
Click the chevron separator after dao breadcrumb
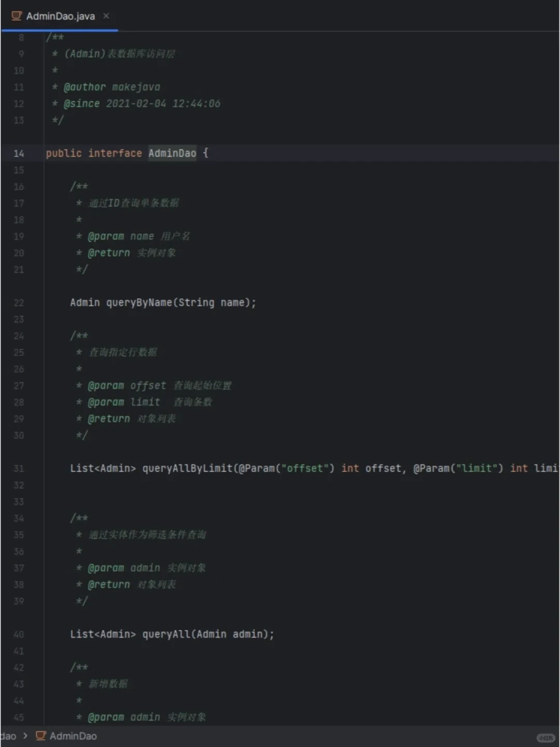tap(25, 736)
